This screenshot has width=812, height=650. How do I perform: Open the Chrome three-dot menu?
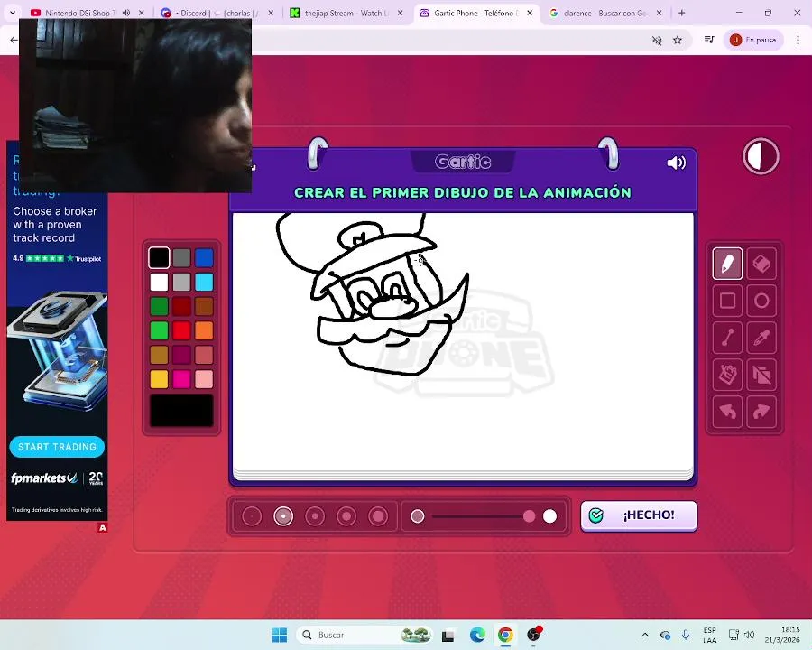coord(798,40)
